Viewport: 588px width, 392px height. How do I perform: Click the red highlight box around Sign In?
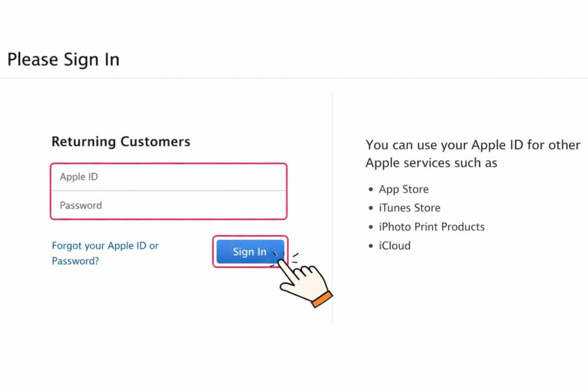[250, 238]
